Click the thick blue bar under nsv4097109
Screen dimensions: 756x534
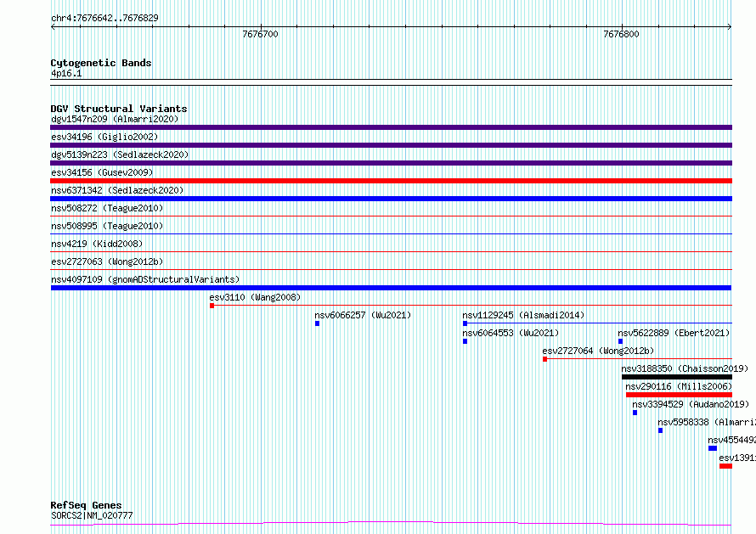pos(391,288)
